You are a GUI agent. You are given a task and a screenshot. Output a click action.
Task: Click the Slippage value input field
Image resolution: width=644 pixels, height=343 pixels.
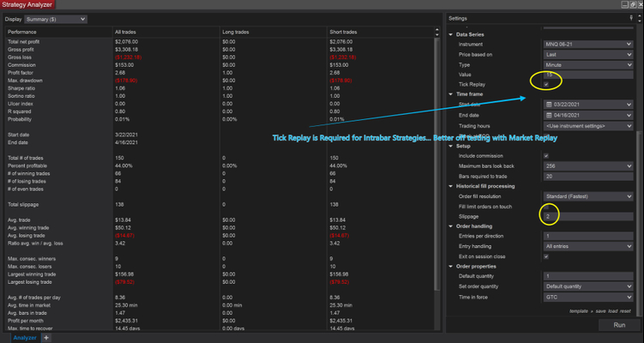[587, 215]
